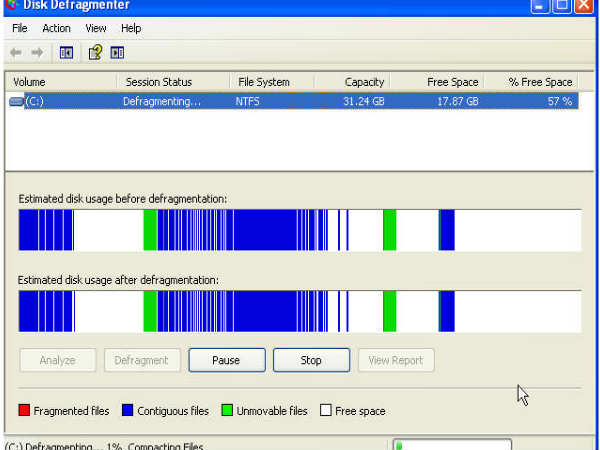
Task: Click the disk usage after defragmentation map
Action: [x=300, y=311]
